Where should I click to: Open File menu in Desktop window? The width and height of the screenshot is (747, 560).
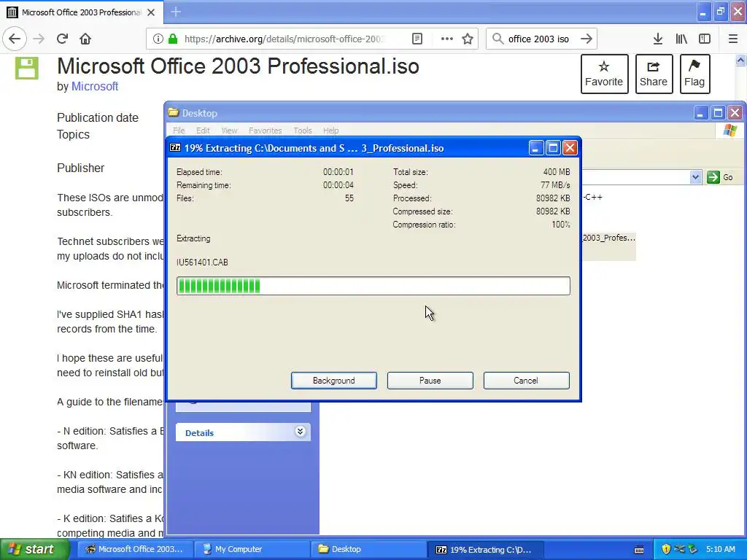click(179, 131)
